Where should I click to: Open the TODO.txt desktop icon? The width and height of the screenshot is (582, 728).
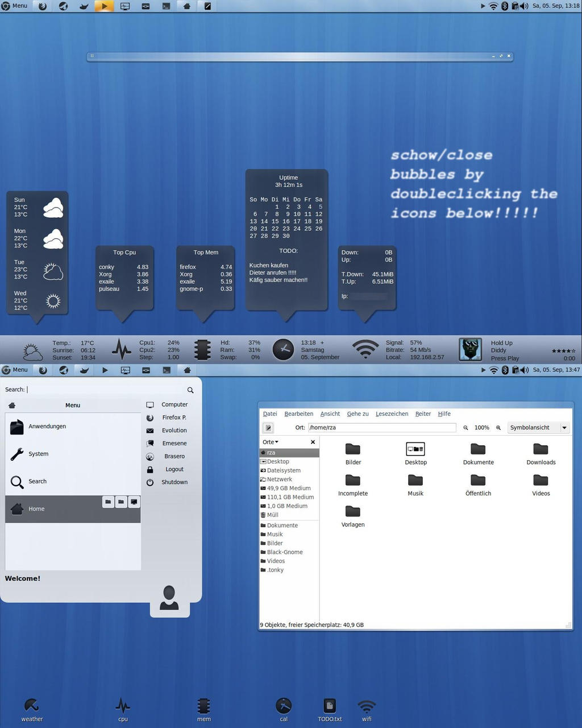click(x=330, y=706)
